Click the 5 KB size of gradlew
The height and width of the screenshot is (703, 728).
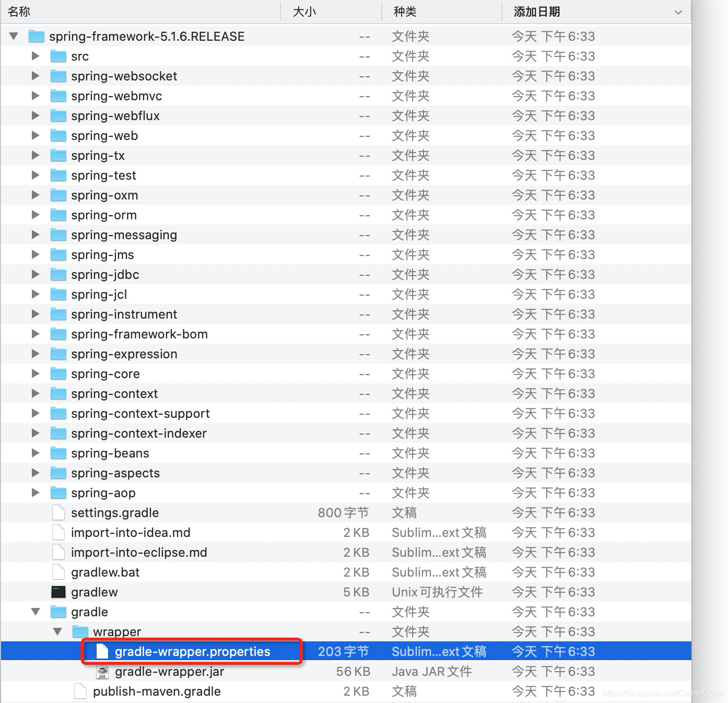click(x=356, y=592)
